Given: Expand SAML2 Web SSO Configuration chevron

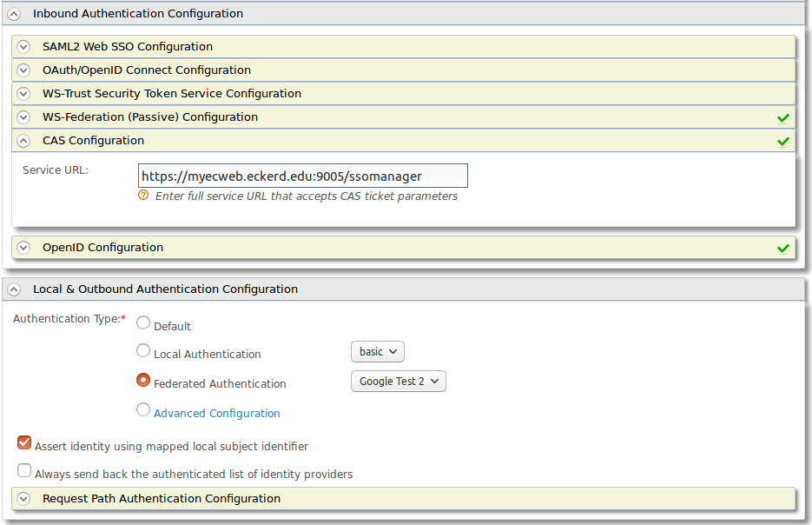Looking at the screenshot, I should 23,47.
